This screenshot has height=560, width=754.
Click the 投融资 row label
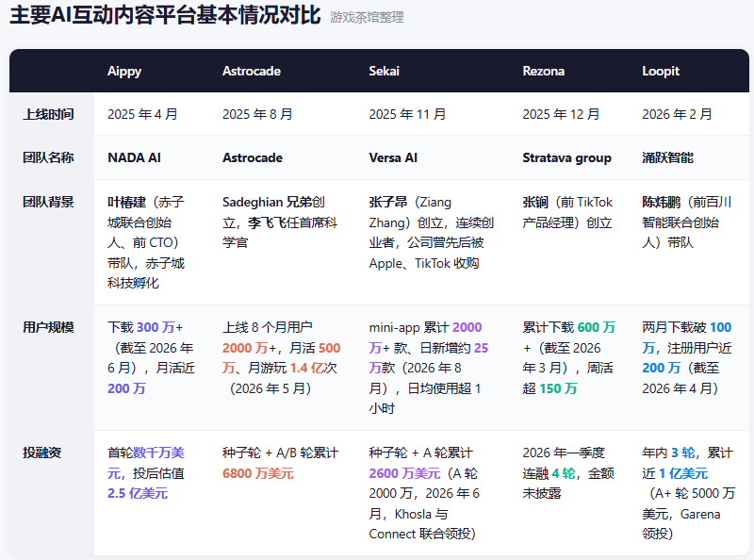tap(41, 453)
